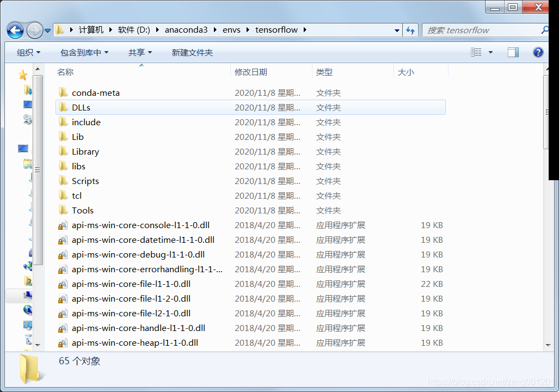Go back with the Back arrow button
The image size is (559, 392).
[15, 30]
